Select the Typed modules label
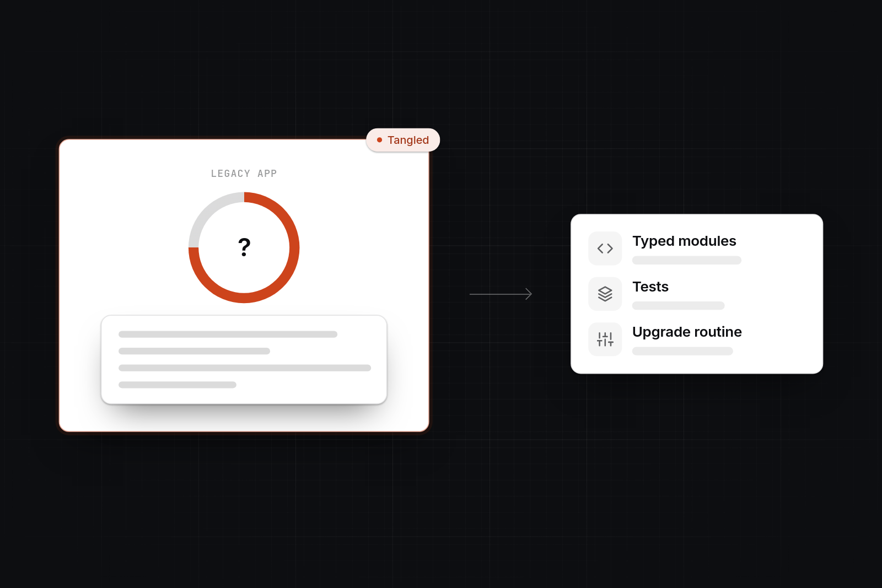The height and width of the screenshot is (588, 882). tap(684, 241)
